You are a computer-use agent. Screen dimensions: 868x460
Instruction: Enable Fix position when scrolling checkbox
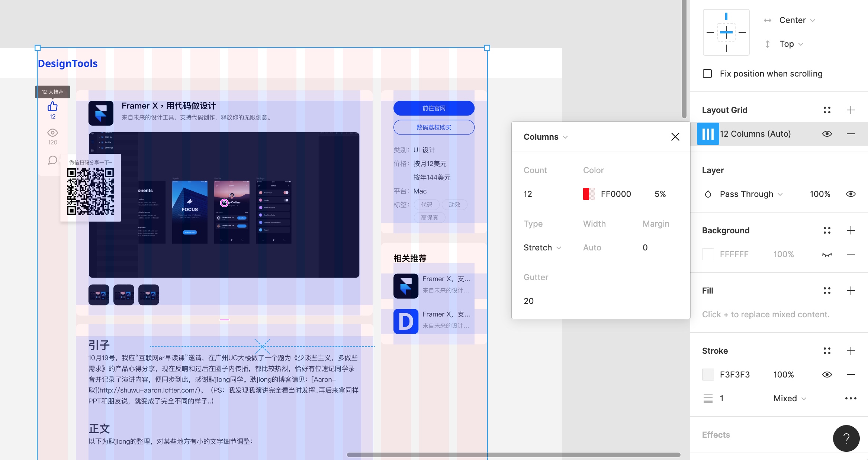[x=707, y=74]
